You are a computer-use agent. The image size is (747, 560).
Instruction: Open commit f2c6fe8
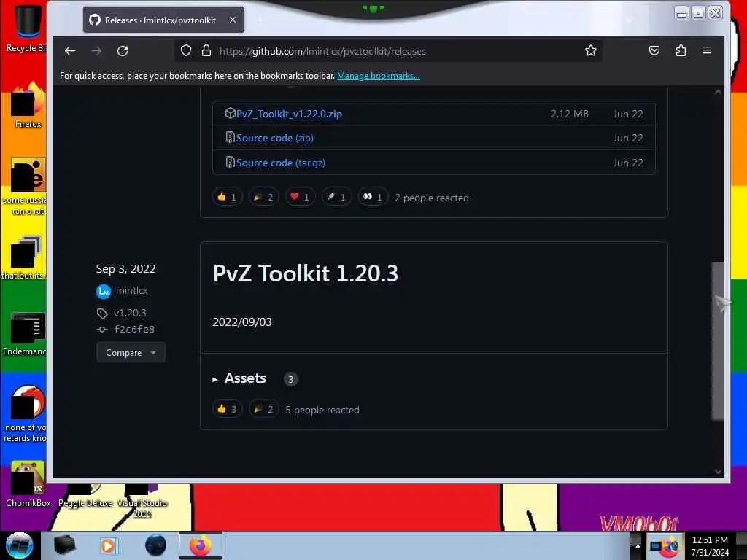coord(134,329)
